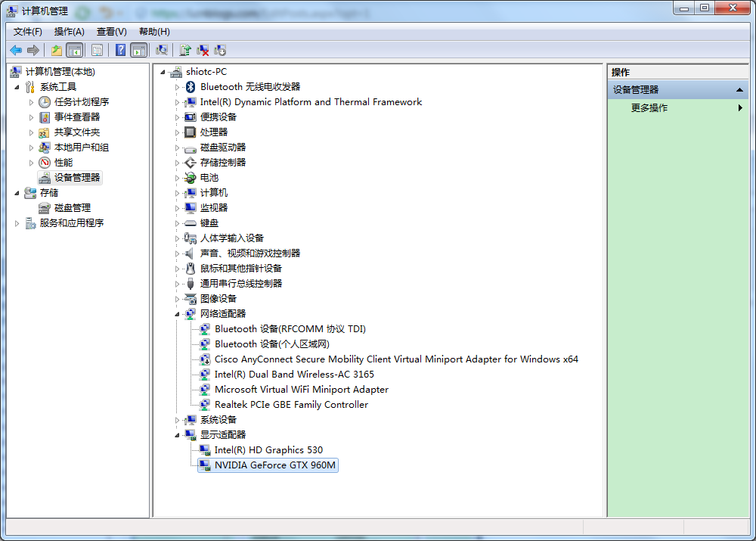Collapse the 显示适配器 category
Image resolution: width=756 pixels, height=541 pixels.
point(177,436)
